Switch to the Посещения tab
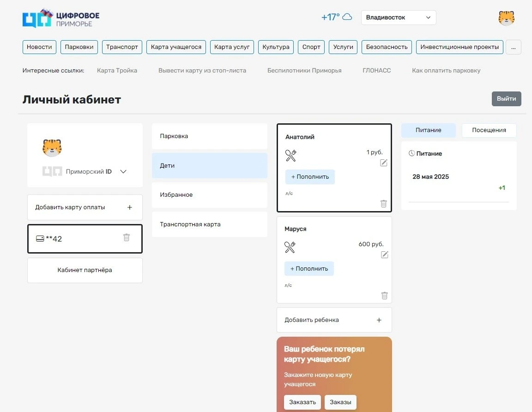532x412 pixels. 489,130
